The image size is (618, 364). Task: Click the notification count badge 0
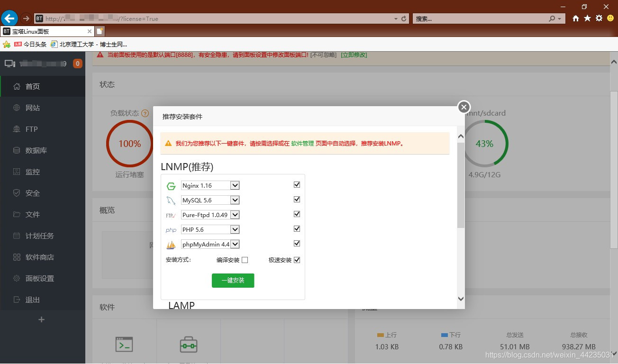[x=77, y=64]
